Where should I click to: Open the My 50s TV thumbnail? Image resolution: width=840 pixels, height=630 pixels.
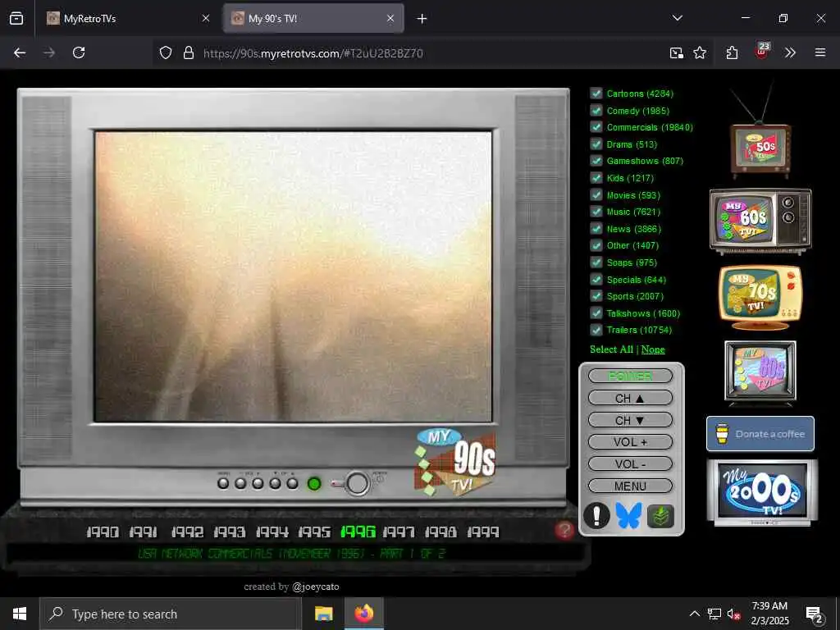pyautogui.click(x=760, y=150)
